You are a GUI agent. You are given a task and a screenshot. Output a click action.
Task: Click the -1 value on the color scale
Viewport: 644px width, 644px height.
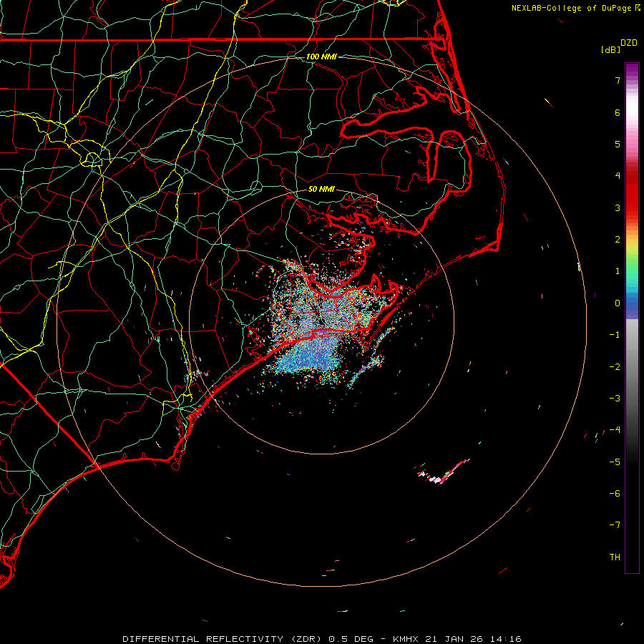(x=615, y=335)
